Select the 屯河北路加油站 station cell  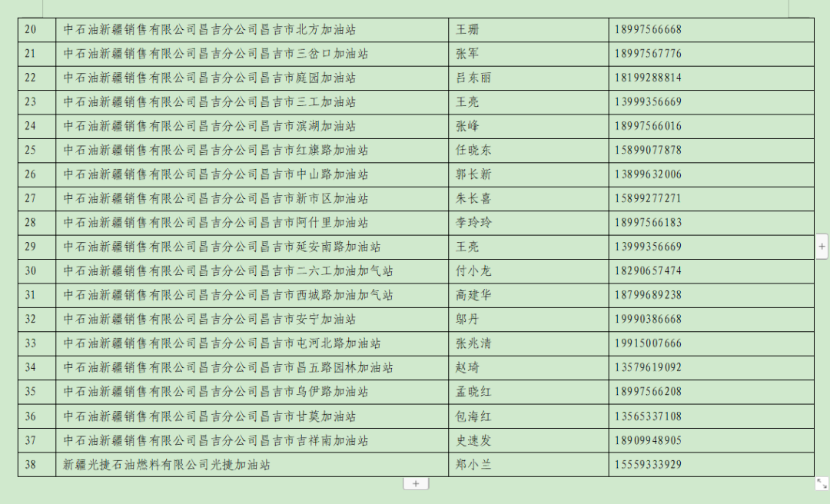(222, 343)
